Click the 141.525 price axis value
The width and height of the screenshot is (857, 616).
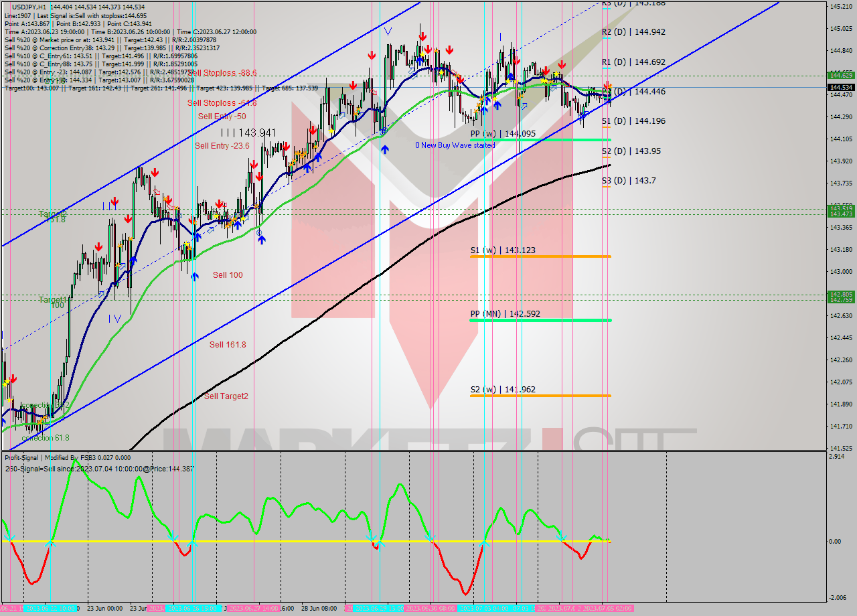pos(840,448)
